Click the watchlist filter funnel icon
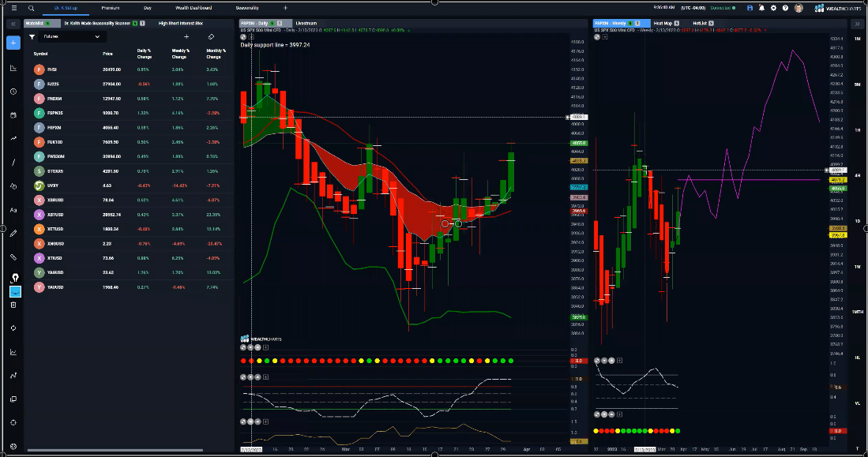 click(32, 36)
